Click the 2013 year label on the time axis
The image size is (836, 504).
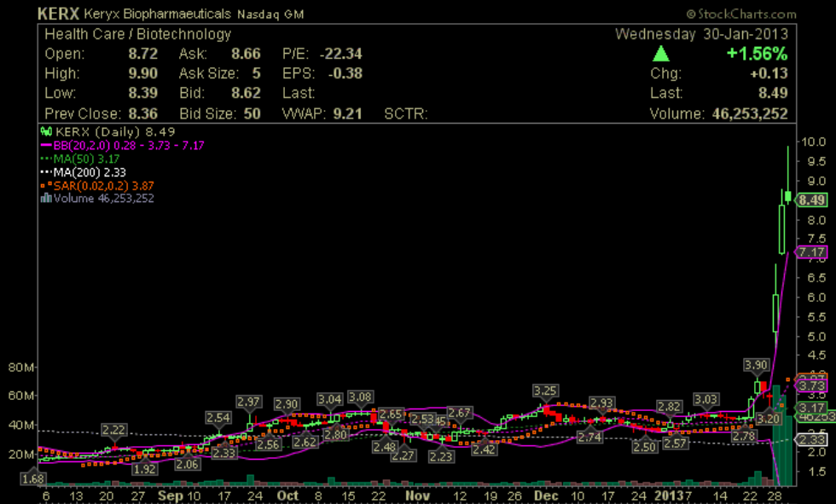[x=671, y=495]
